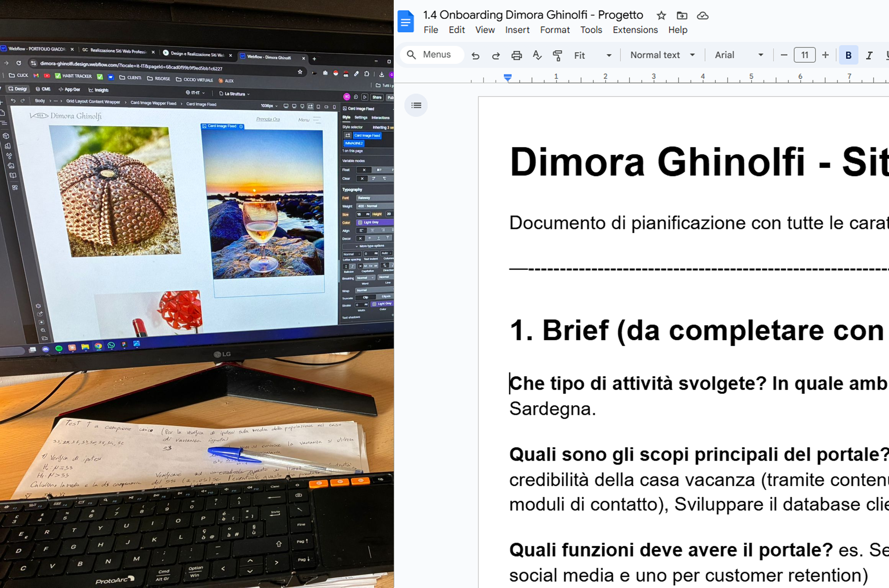Open the Google Docs home icon
Screen dimensions: 889x588
coord(406,21)
